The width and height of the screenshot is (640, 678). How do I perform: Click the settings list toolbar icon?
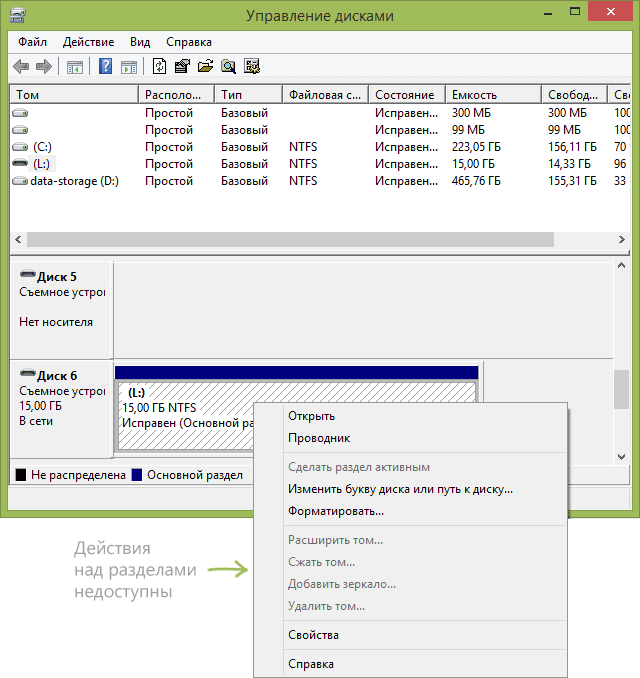click(252, 66)
